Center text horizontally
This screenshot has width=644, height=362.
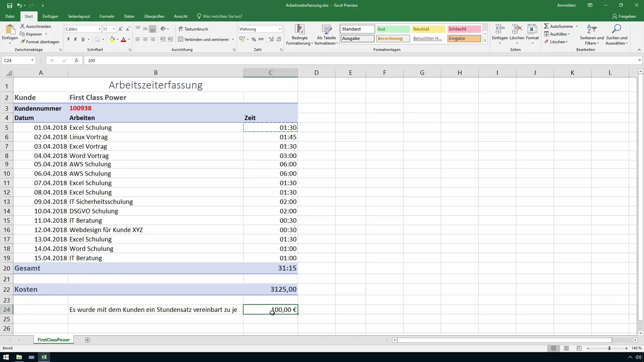pos(145,39)
